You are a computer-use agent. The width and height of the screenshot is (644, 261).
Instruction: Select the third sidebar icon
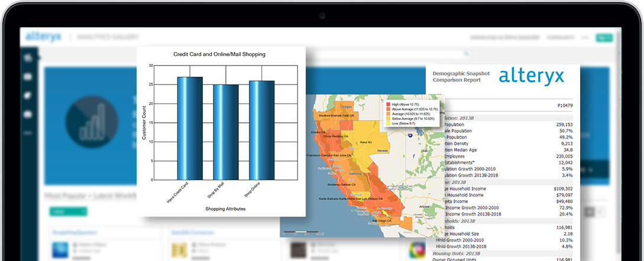pos(28,96)
